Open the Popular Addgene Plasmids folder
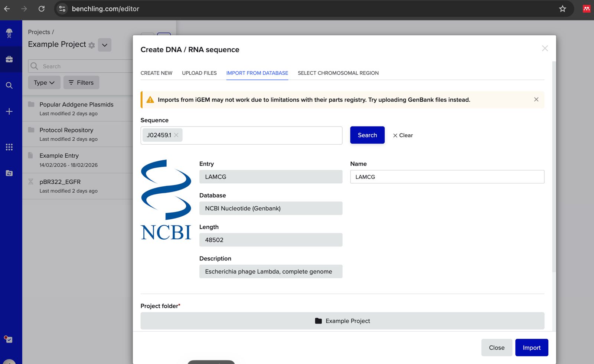 pos(76,105)
